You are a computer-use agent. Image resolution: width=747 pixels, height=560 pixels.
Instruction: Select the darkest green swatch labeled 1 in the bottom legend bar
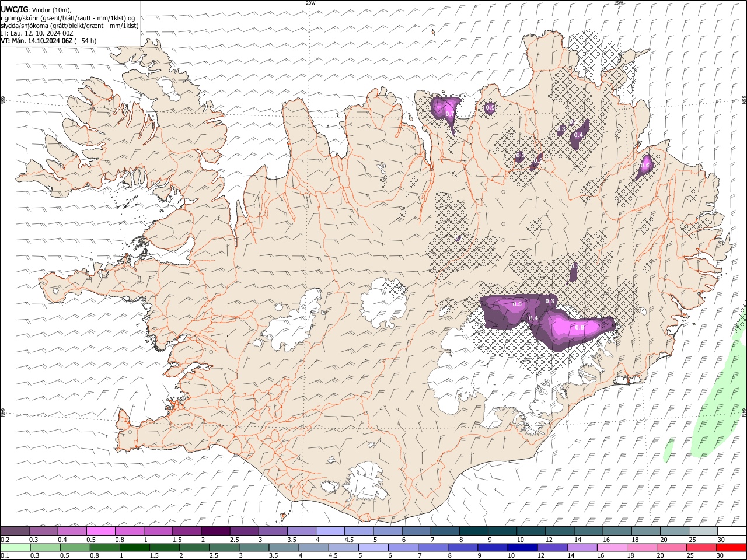point(134,548)
